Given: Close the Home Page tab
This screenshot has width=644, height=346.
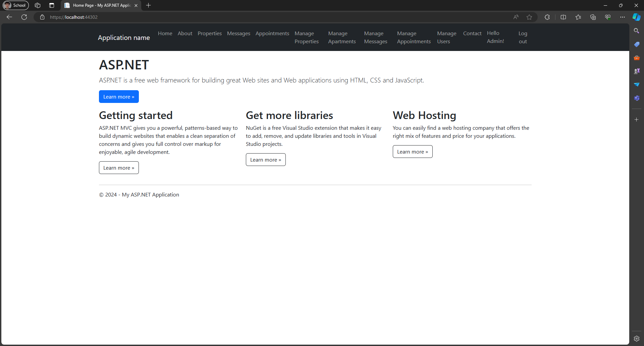Looking at the screenshot, I should pyautogui.click(x=136, y=5).
